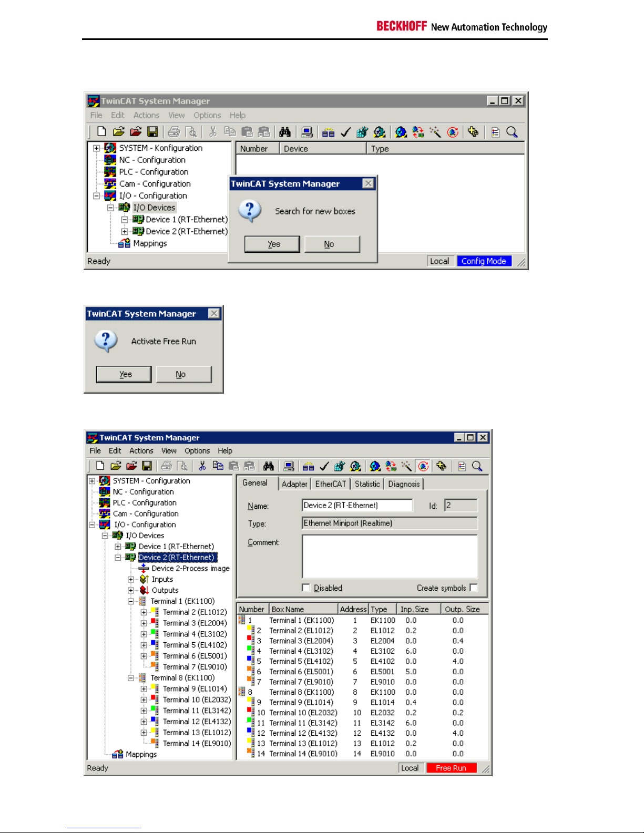
Task: Open Actions menu in Free Run window
Action: [x=141, y=451]
